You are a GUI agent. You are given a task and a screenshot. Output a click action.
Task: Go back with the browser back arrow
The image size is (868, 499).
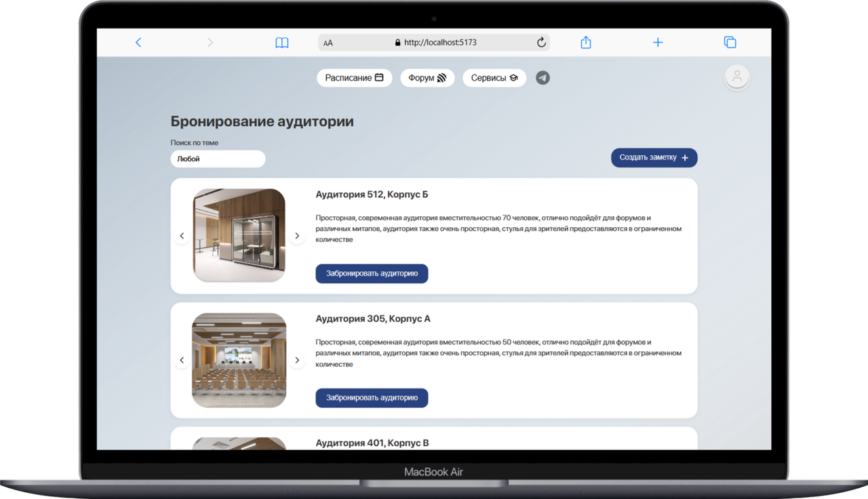[138, 42]
